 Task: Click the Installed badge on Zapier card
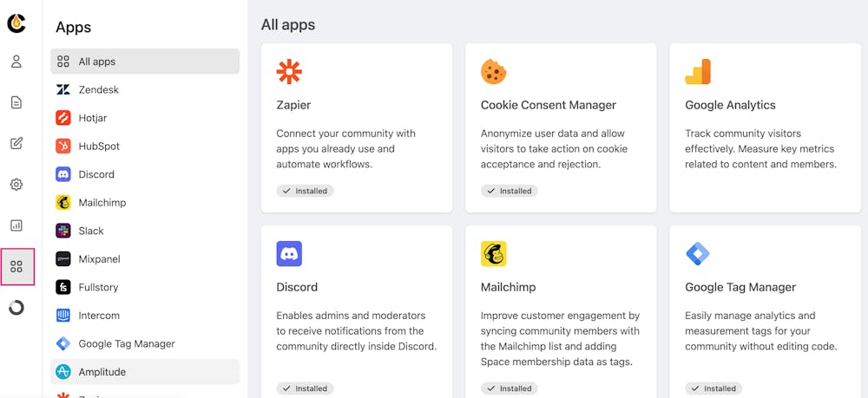pyautogui.click(x=305, y=191)
